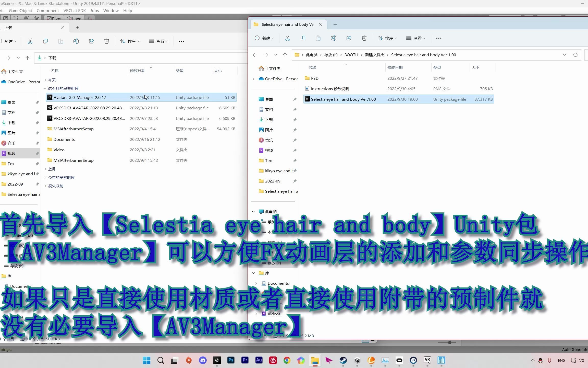Click BOOTH in the address breadcrumb
The height and width of the screenshot is (368, 588).
tap(351, 55)
